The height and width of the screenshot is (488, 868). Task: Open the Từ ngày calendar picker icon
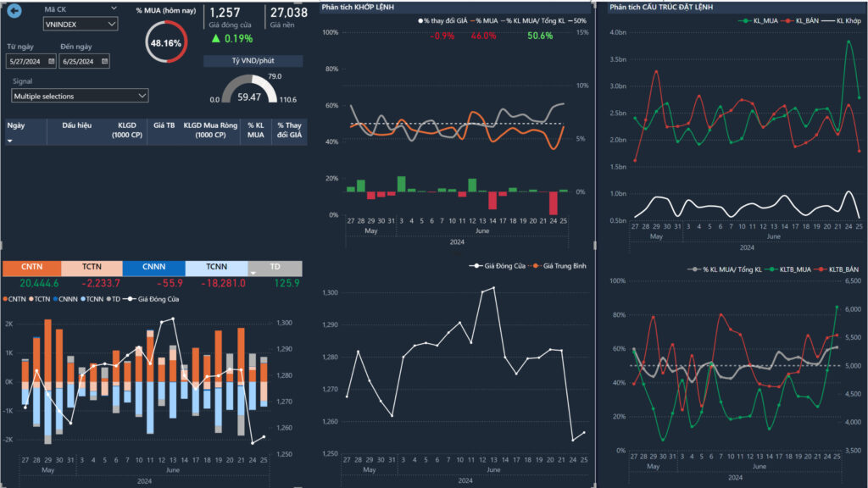[x=52, y=61]
